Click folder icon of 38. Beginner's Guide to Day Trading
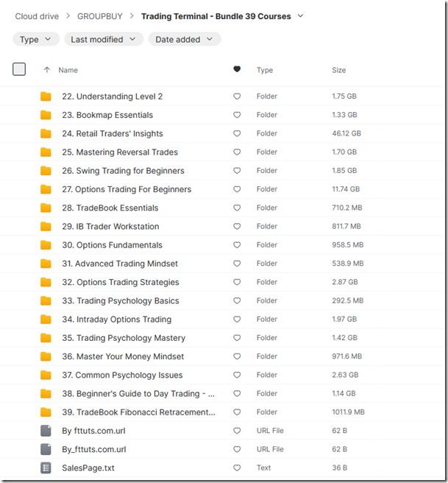 [x=46, y=393]
